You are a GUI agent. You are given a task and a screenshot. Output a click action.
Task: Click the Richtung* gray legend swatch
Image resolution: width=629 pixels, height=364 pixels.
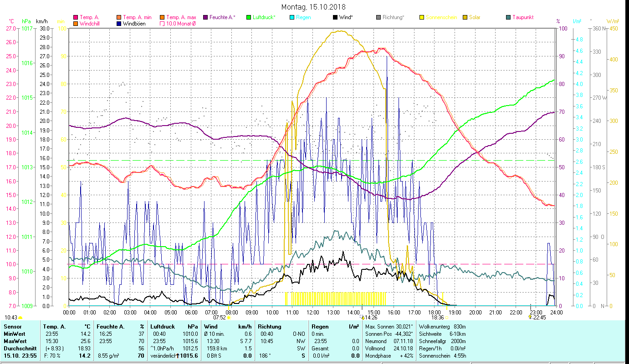click(378, 17)
